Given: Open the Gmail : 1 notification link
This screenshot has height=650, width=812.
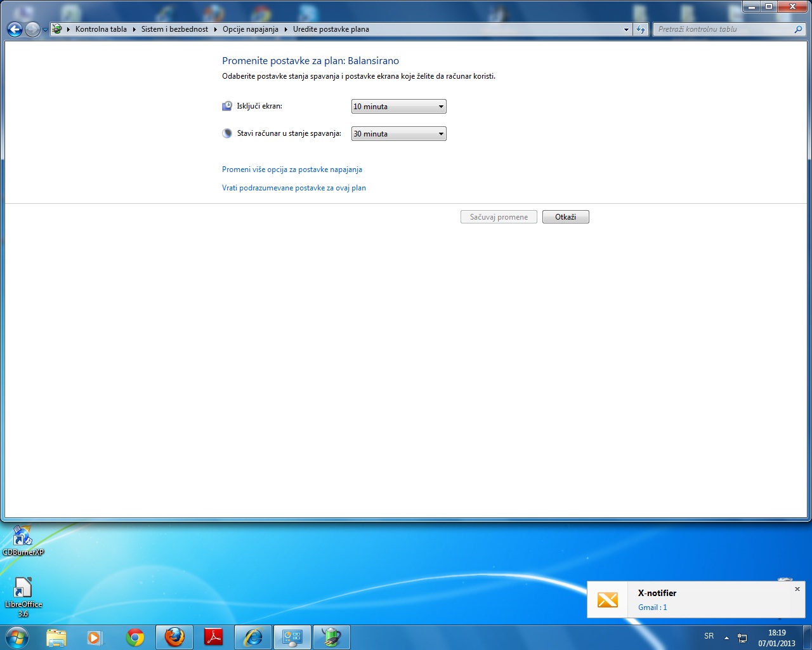Looking at the screenshot, I should point(653,607).
